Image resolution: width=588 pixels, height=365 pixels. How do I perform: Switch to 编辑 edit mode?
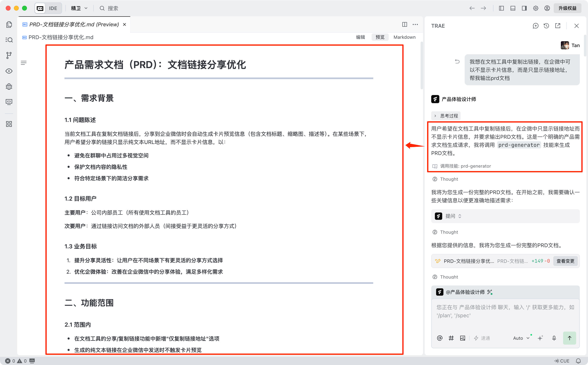[360, 37]
